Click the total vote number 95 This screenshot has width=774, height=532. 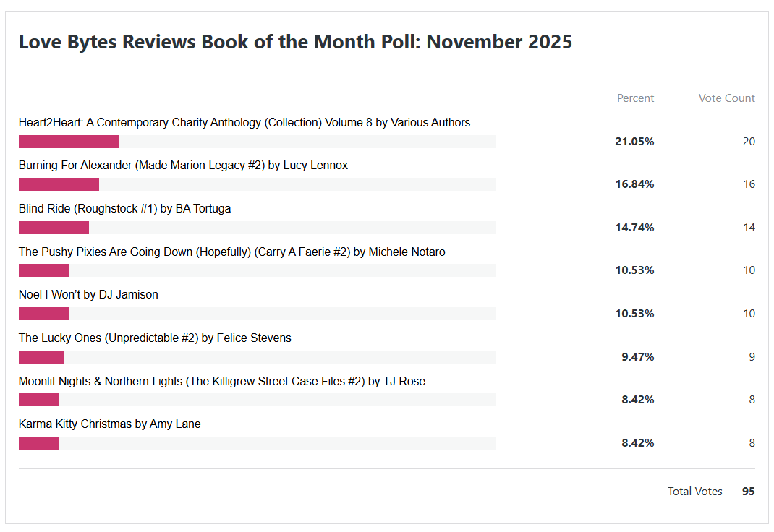pos(748,492)
